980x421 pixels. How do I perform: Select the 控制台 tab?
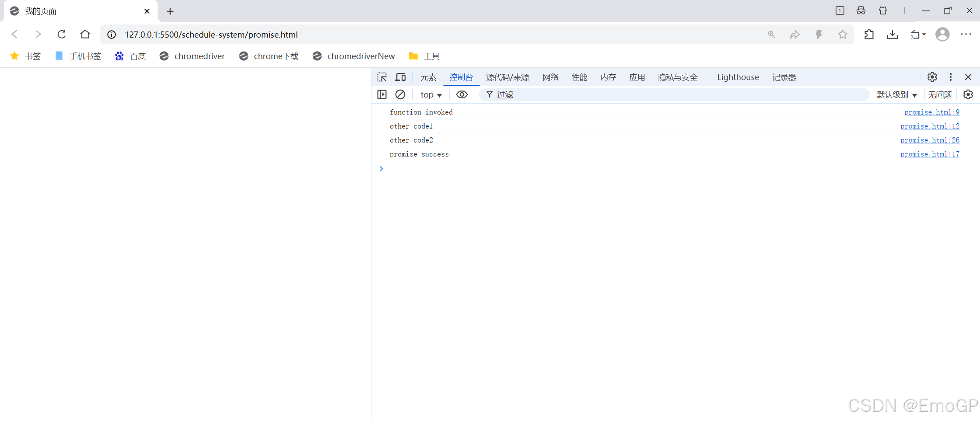pyautogui.click(x=461, y=77)
